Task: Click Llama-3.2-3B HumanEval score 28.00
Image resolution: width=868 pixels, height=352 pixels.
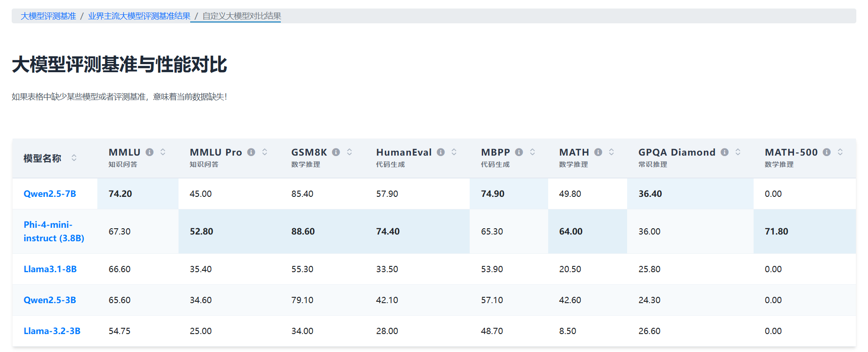Action: pos(387,331)
